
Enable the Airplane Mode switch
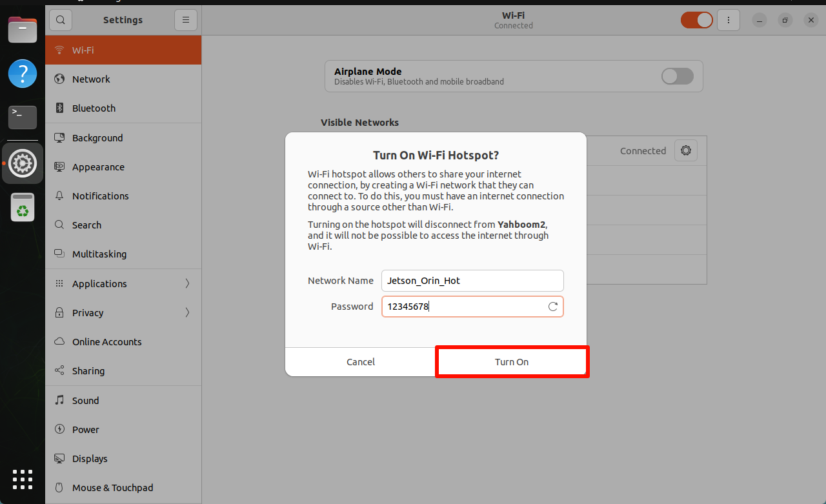(x=678, y=76)
